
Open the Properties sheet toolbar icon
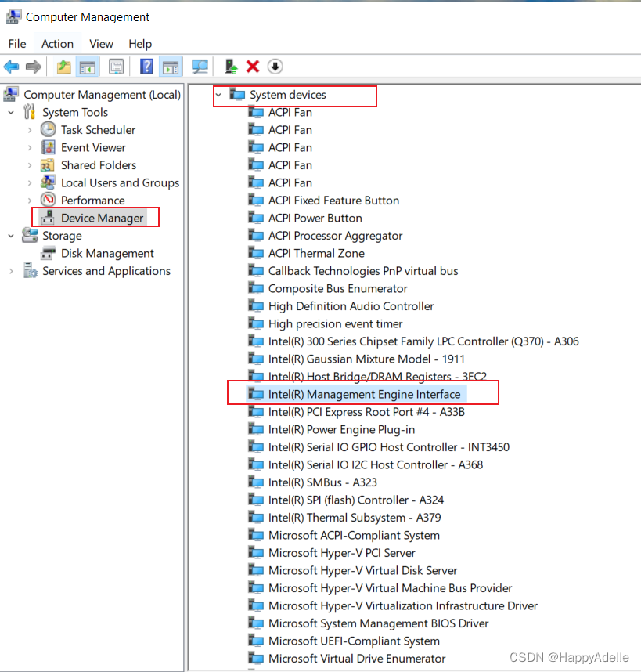click(x=116, y=67)
